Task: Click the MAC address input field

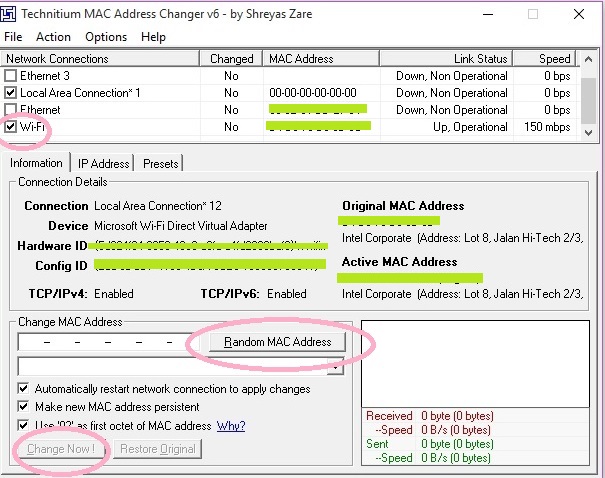Action: click(108, 342)
